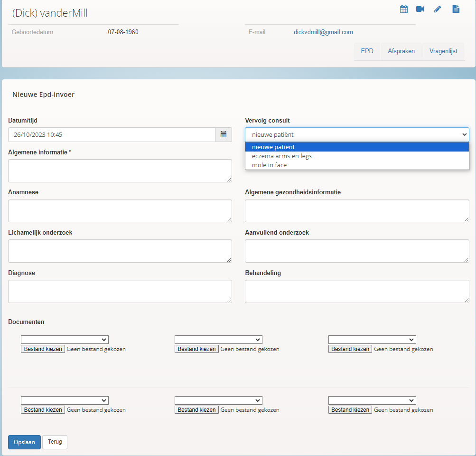Collapse the Vervolg consult dropdown
The image size is (476, 456).
[x=357, y=134]
